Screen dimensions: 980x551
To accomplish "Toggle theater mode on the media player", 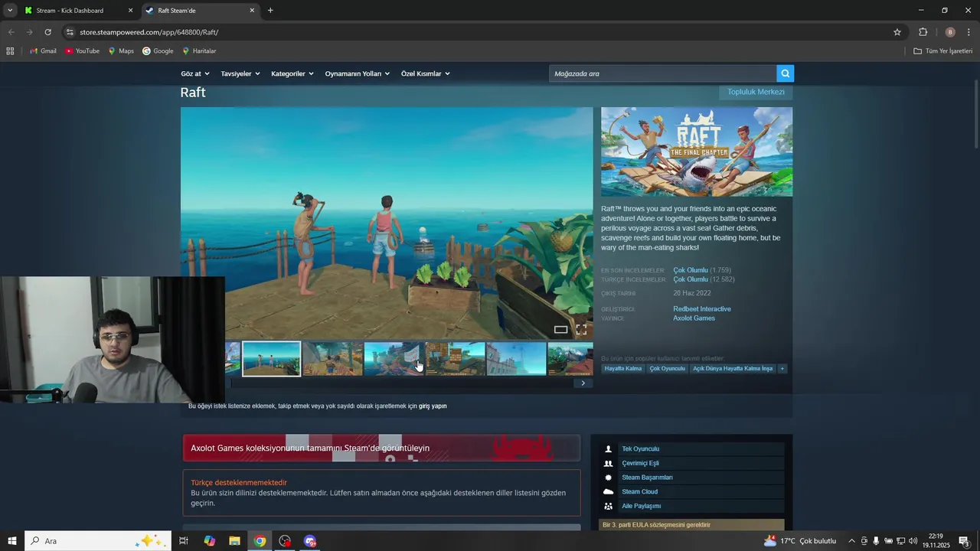I will pos(560,330).
